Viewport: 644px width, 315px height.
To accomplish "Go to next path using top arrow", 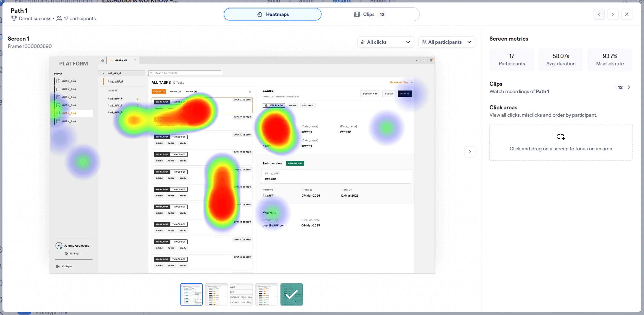I will tap(613, 14).
